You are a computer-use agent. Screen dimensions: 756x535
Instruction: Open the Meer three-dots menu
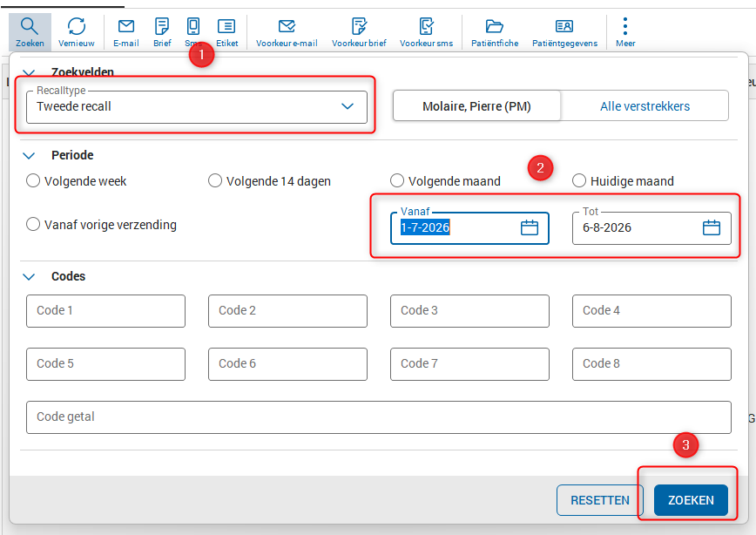pos(625,32)
